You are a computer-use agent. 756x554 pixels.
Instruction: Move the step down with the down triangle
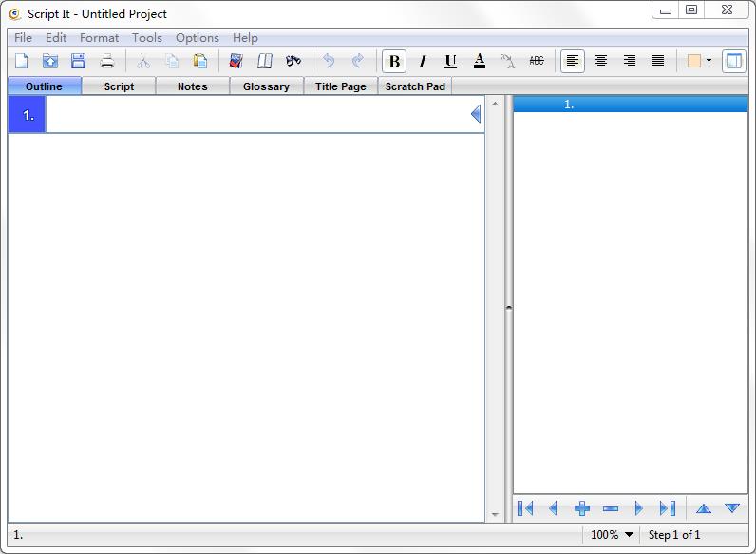(x=732, y=508)
